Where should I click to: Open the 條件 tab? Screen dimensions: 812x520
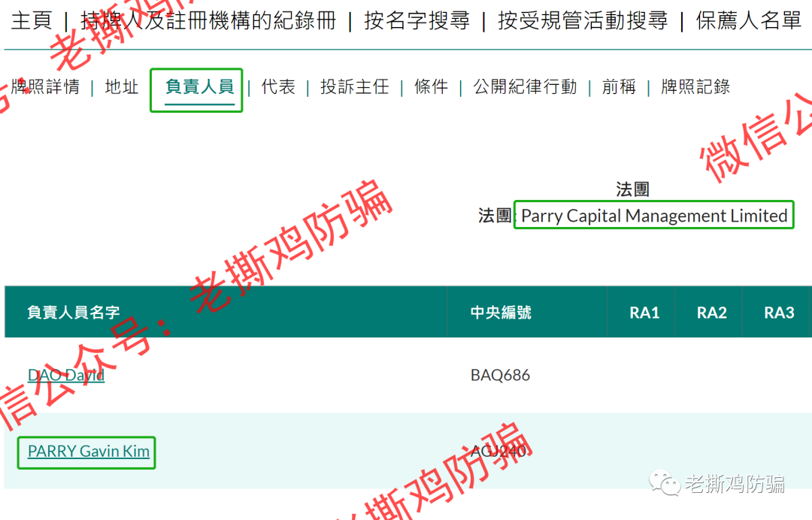(431, 86)
